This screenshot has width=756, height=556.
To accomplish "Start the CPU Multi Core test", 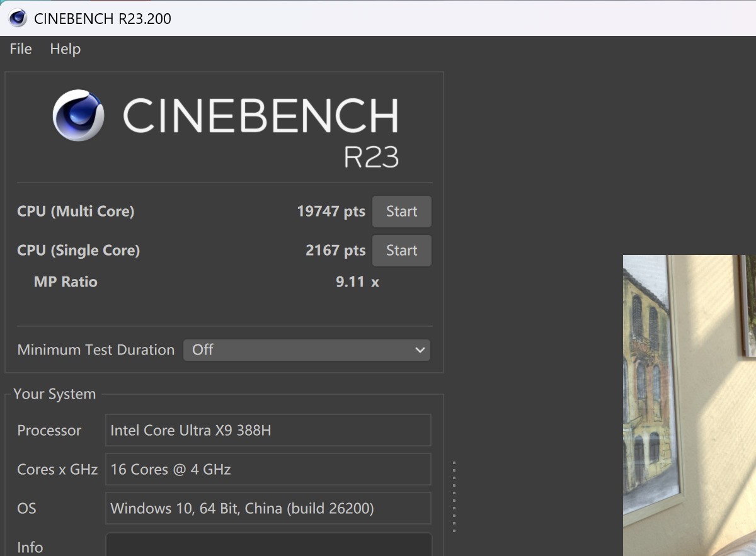I will click(x=401, y=212).
